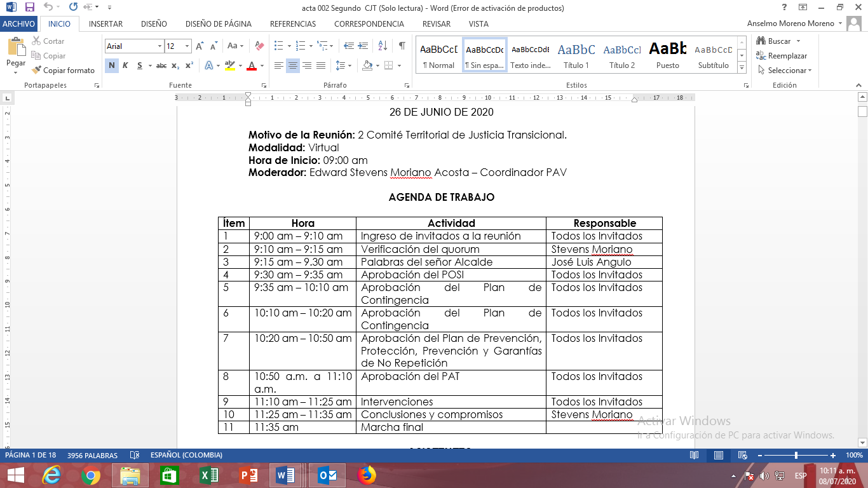Apply the Título 1 style

coord(576,56)
